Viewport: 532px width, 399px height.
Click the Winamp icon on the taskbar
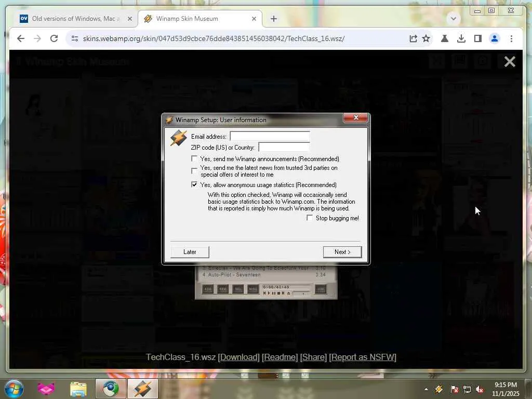tap(143, 389)
